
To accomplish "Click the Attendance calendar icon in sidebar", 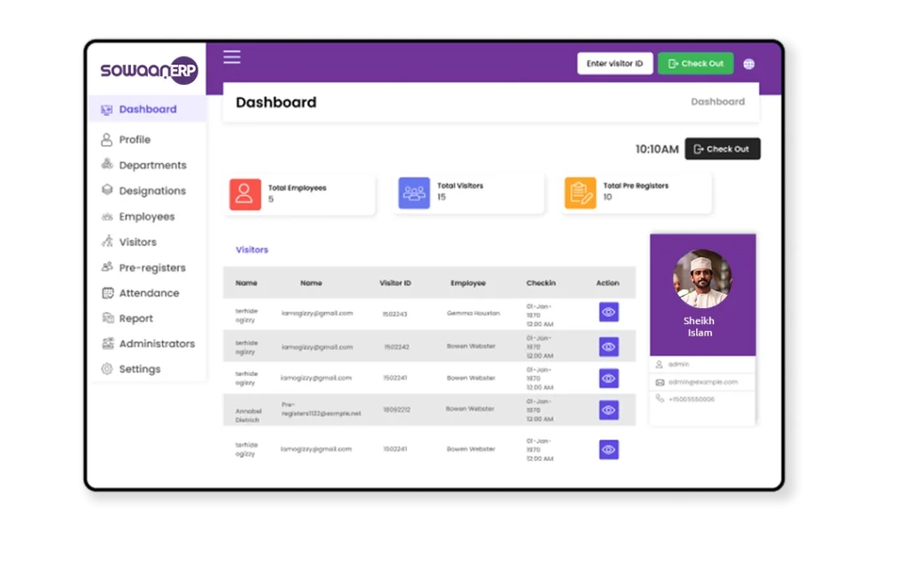I will [107, 293].
